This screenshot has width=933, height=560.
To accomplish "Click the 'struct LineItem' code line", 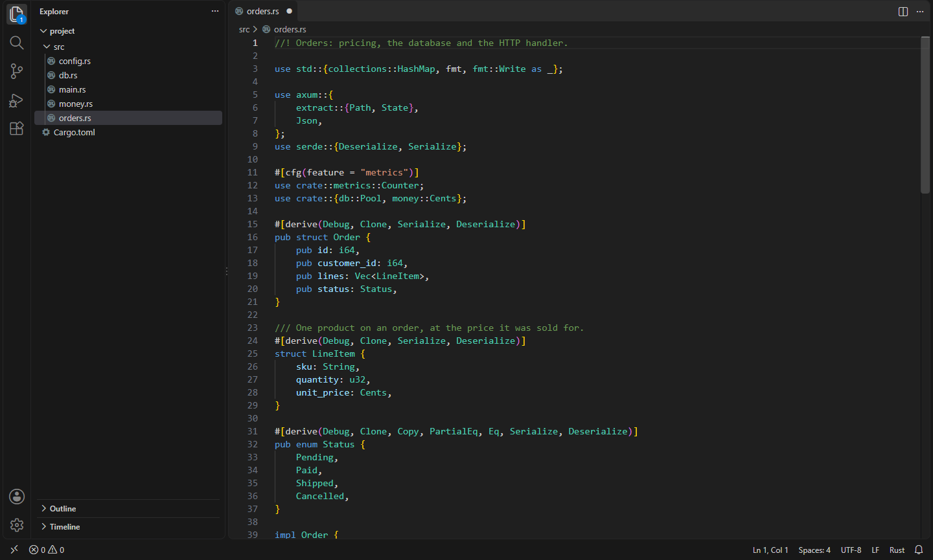I will [320, 353].
